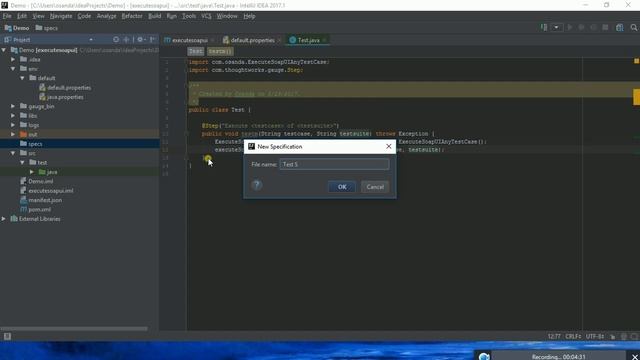Image resolution: width=640 pixels, height=360 pixels.
Task: Click the File name input field
Action: click(334, 164)
